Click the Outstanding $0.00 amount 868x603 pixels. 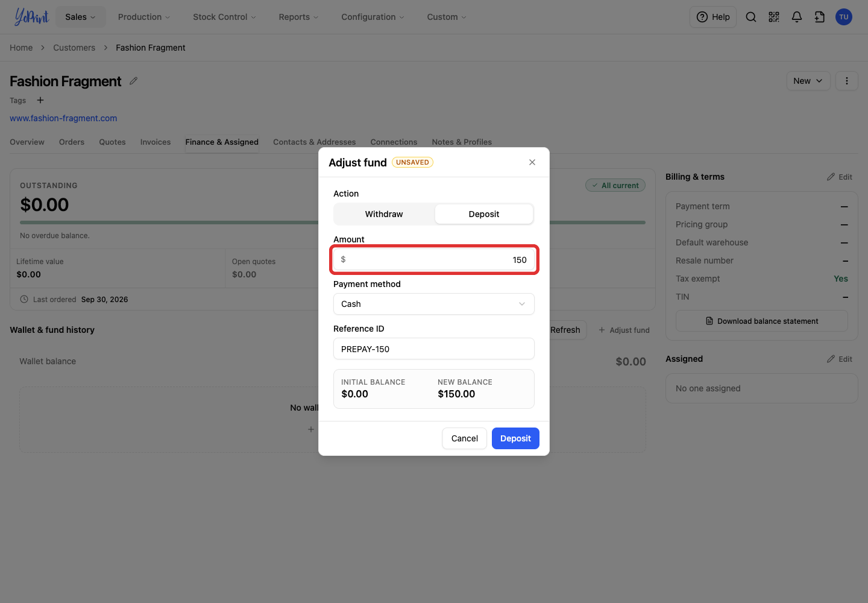pos(45,204)
